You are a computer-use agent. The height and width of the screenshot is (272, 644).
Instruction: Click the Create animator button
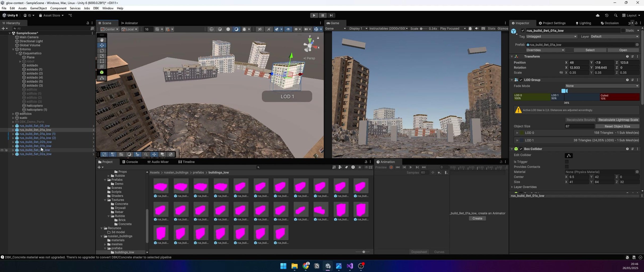(x=477, y=219)
